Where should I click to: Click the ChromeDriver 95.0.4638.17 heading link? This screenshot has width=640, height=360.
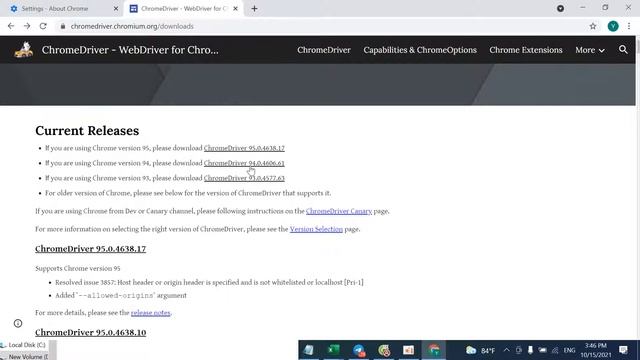point(90,249)
